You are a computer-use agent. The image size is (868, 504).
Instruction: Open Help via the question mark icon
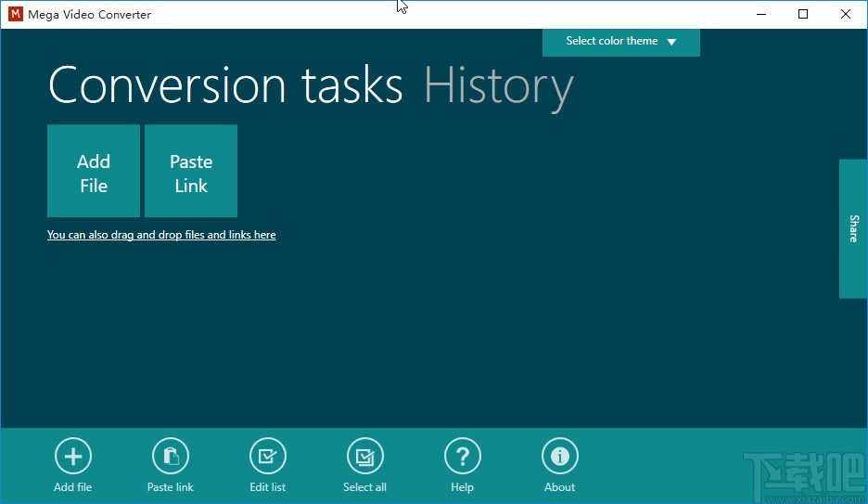(462, 456)
